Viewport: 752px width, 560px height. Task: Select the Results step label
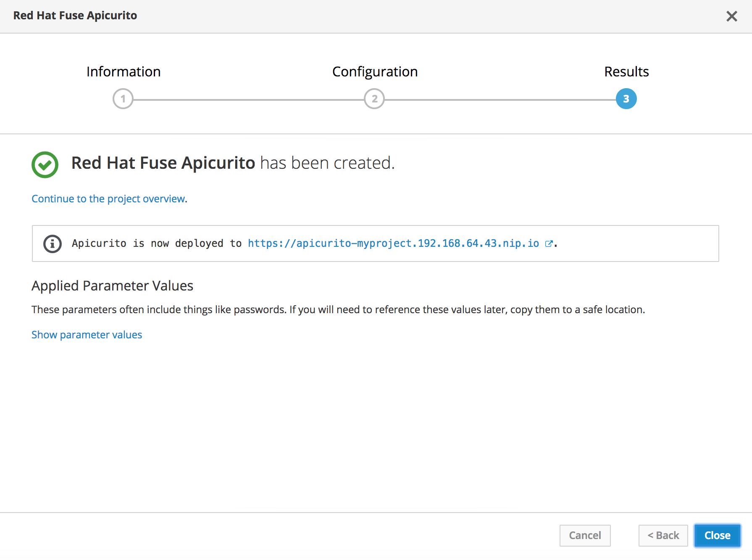pos(626,72)
